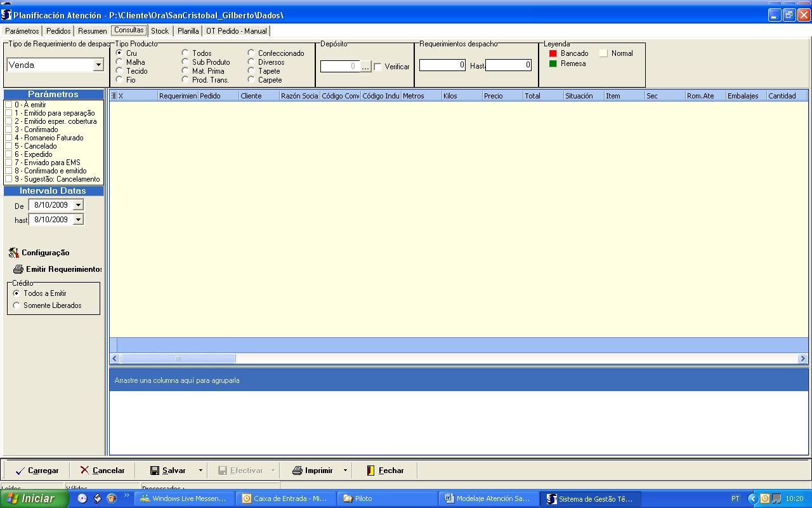Click the Configuração tools icon
812x508 pixels.
tap(14, 253)
